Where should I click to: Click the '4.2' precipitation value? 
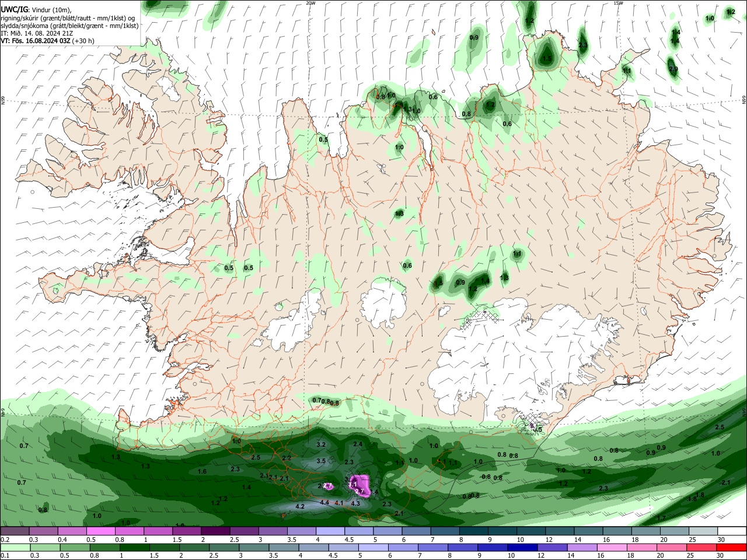[x=300, y=506]
